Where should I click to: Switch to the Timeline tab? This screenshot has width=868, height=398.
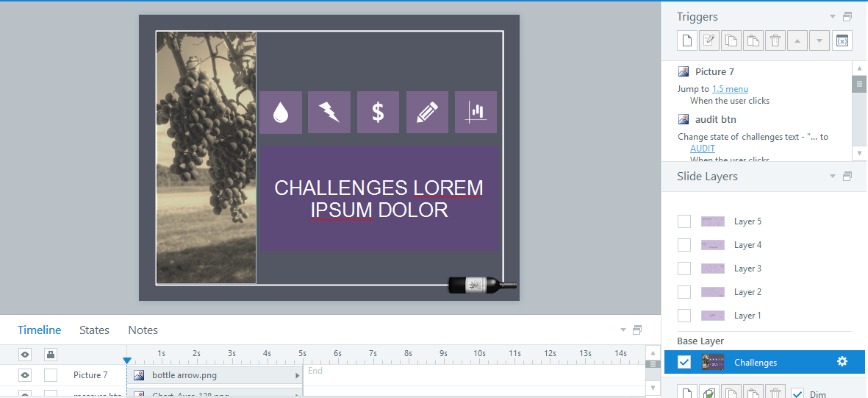click(x=39, y=330)
